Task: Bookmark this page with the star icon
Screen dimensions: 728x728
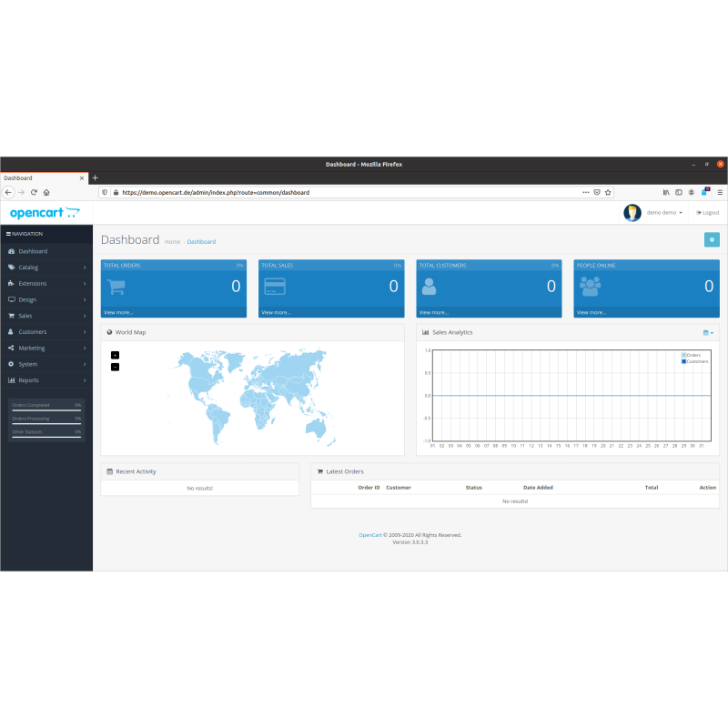Action: click(608, 193)
